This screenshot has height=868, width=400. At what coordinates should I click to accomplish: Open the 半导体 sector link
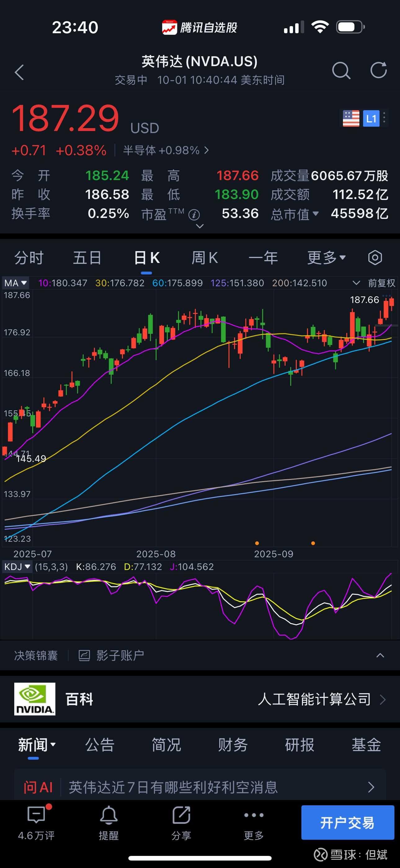coord(166,150)
